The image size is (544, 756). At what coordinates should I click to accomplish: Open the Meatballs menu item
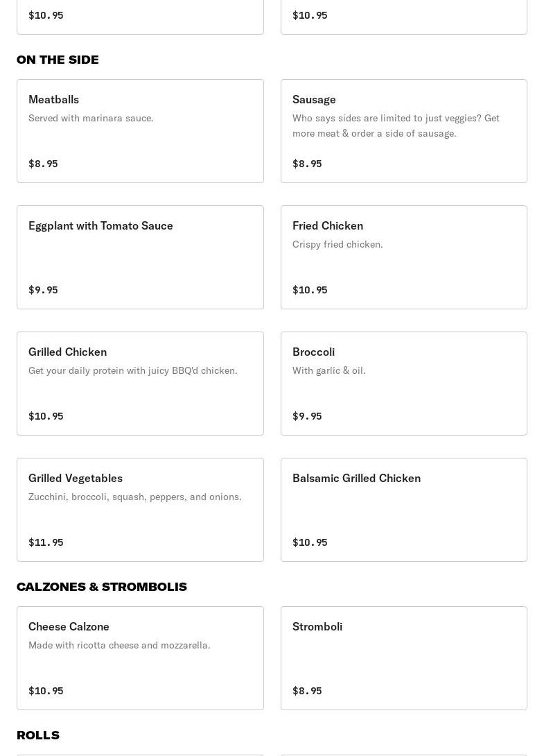click(x=140, y=131)
